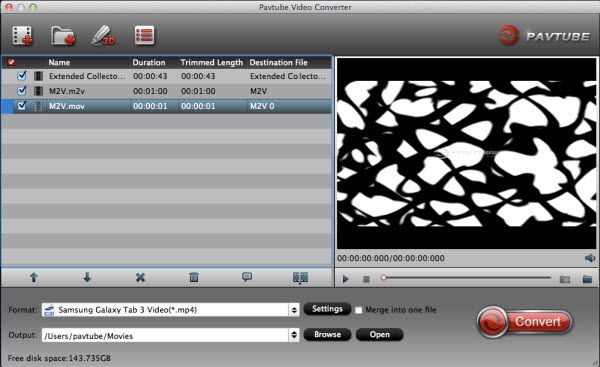600x367 pixels.
Task: Click the Samsung Galaxy Tab 3 Video format field
Action: (x=166, y=310)
